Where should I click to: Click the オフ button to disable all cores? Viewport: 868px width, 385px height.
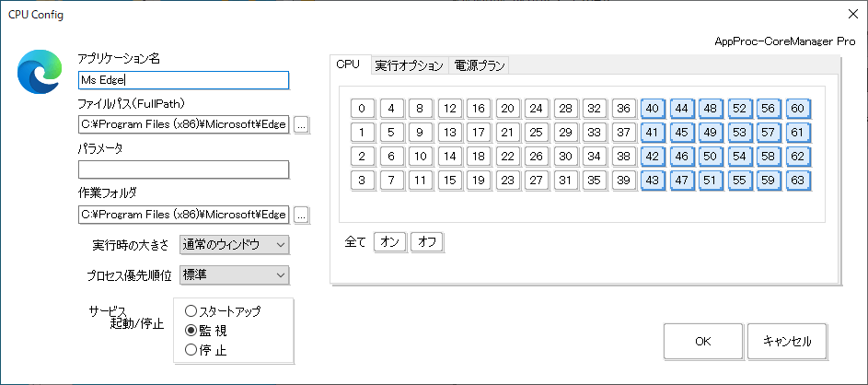[x=426, y=242]
